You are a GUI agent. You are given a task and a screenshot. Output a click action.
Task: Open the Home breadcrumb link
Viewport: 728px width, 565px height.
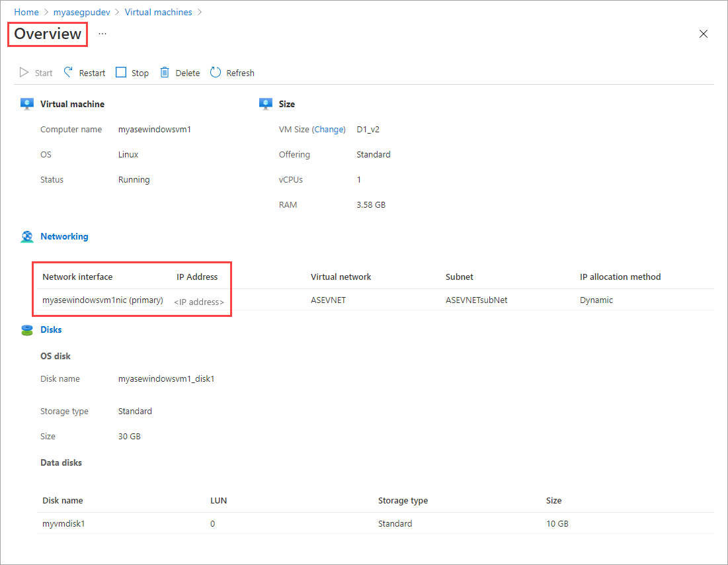[26, 11]
